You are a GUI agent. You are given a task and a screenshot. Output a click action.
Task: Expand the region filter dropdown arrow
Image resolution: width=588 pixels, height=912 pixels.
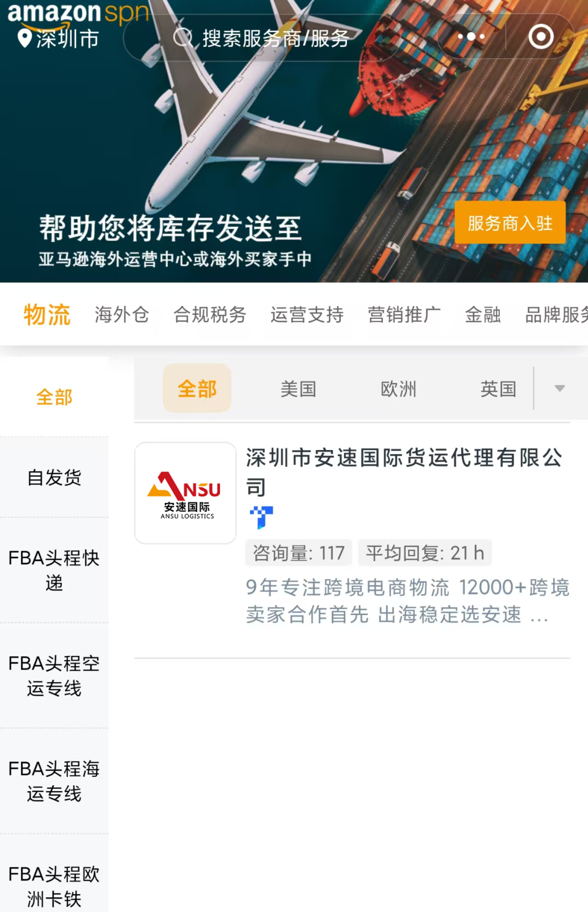pyautogui.click(x=560, y=388)
